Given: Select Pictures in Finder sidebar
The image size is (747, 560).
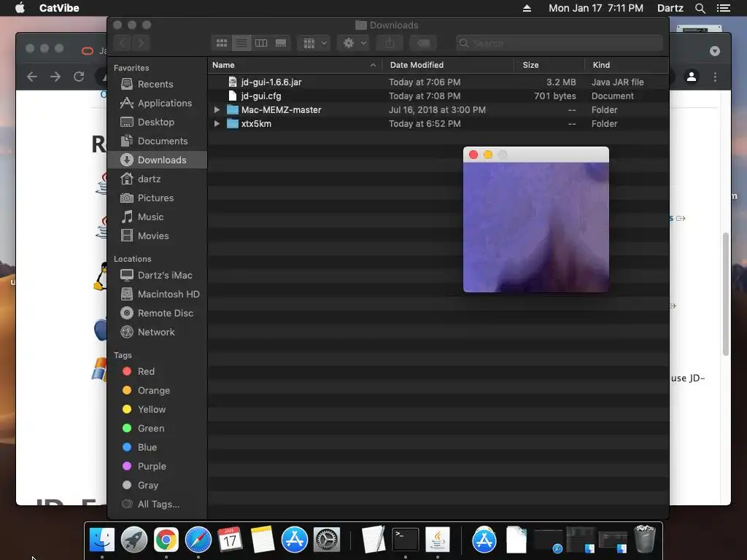Looking at the screenshot, I should [158, 198].
